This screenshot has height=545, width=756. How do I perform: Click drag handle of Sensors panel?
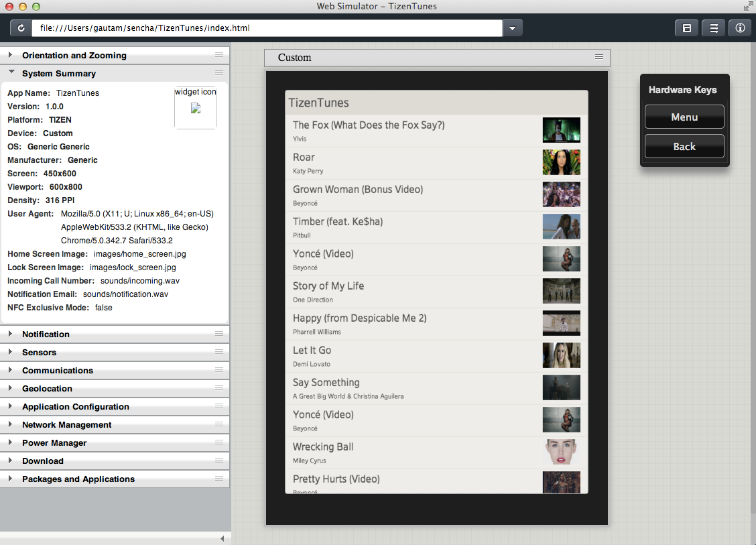[219, 351]
